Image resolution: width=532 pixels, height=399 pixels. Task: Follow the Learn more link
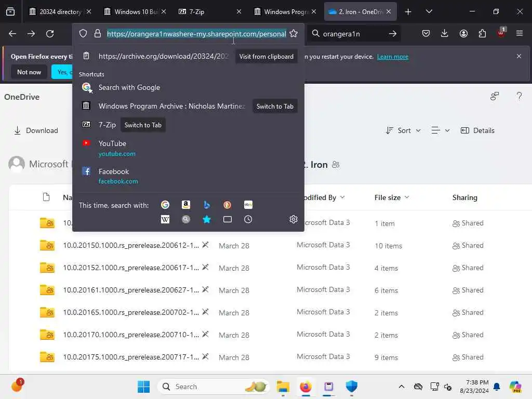393,57
